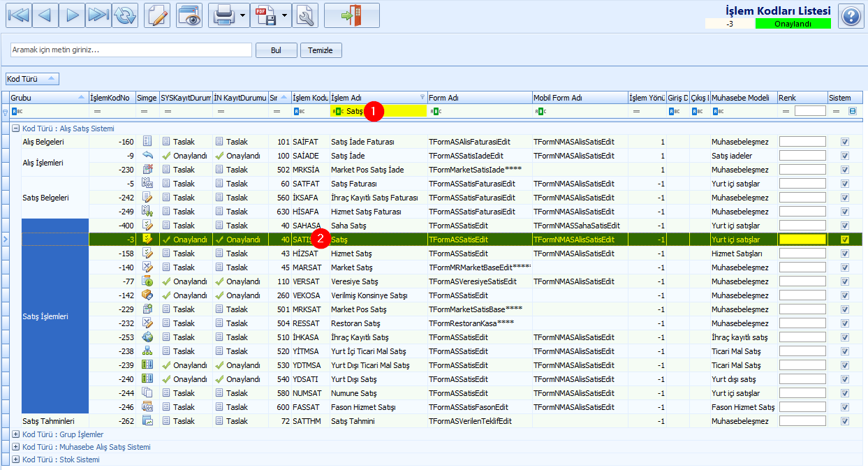Screen dimensions: 868x470
Task: Open the edit record pencil icon
Action: tap(157, 15)
